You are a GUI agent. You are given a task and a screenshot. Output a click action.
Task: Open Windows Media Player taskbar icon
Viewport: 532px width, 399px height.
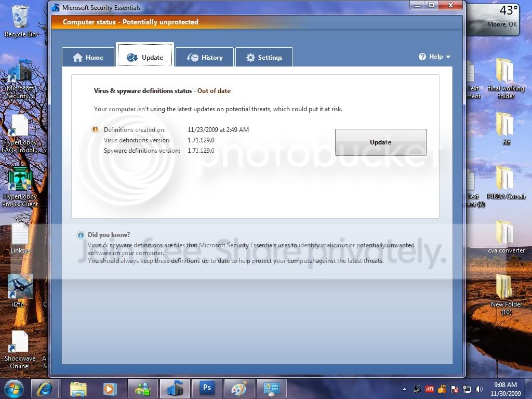click(x=110, y=389)
